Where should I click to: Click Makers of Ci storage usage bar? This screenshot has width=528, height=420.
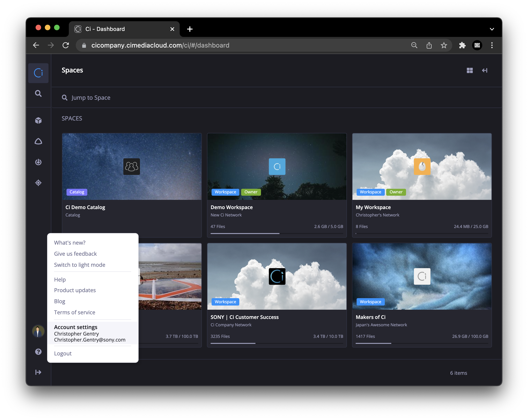tap(422, 343)
